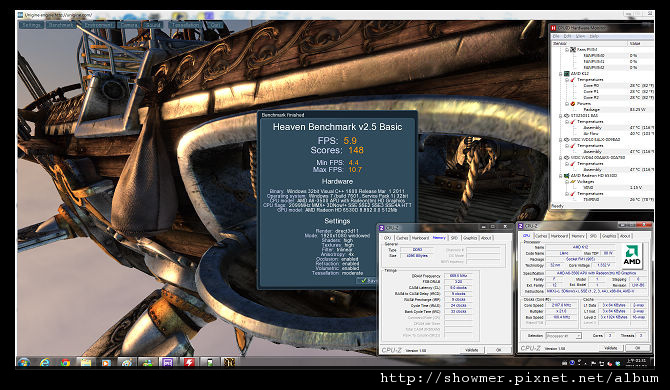Open the Mainboard tab in the right CPU-Z window
Viewport: 670px width, 390px height.
point(559,236)
